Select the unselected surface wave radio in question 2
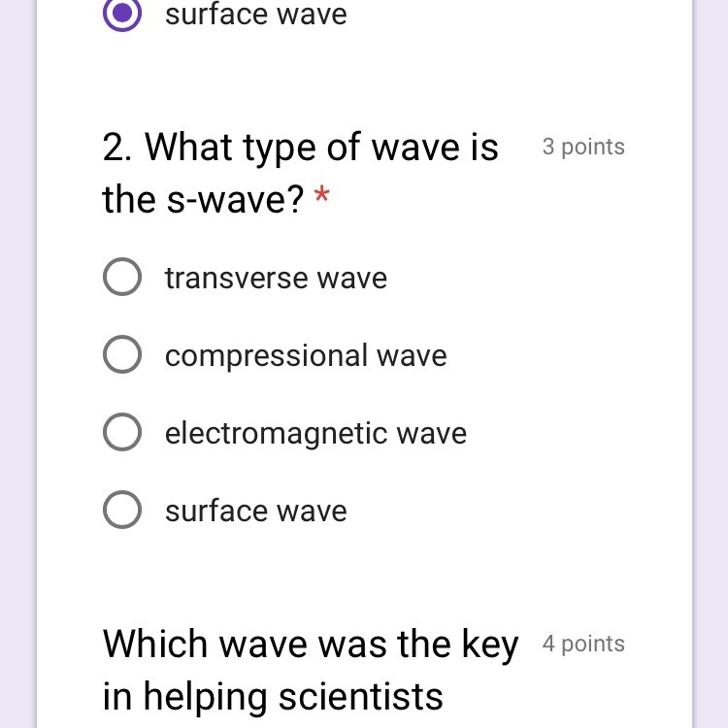728x728 pixels. [122, 510]
